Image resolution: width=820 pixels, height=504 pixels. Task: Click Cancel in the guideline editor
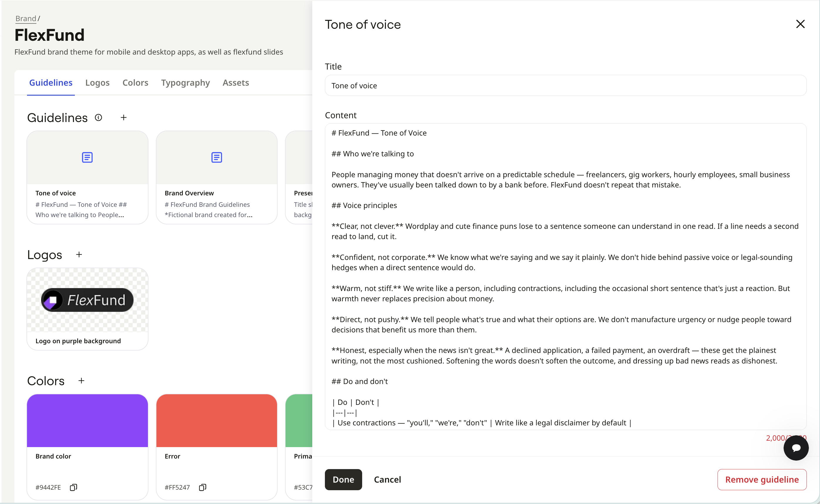(x=387, y=479)
